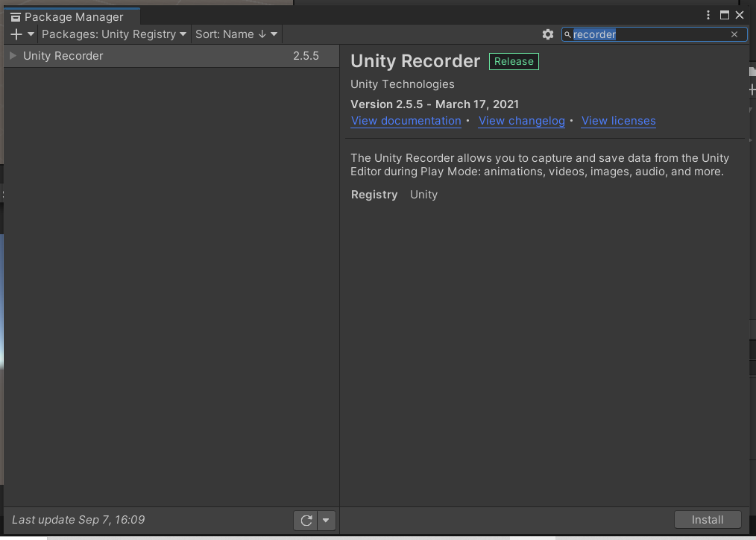Expand the Unity Recorder package versions
756x540 pixels.
13,55
